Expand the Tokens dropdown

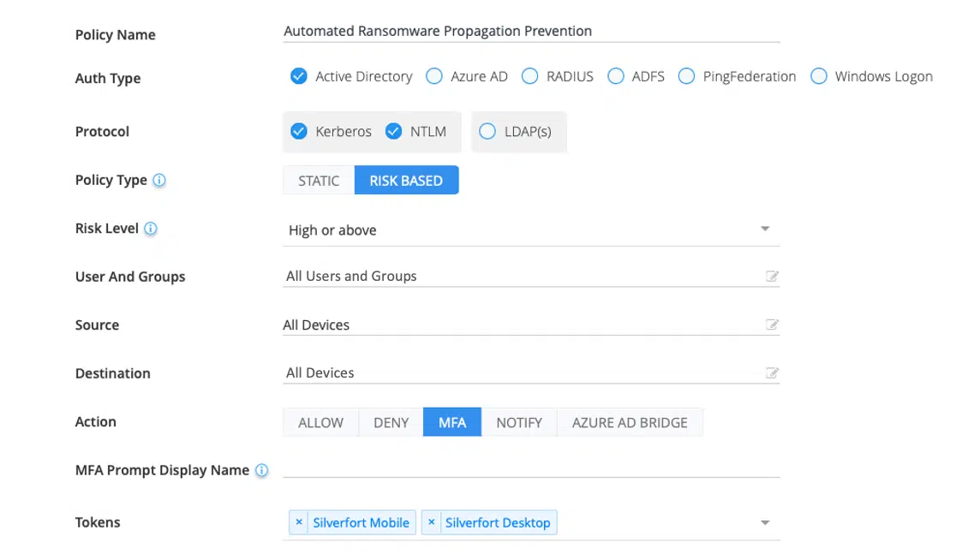[765, 521]
